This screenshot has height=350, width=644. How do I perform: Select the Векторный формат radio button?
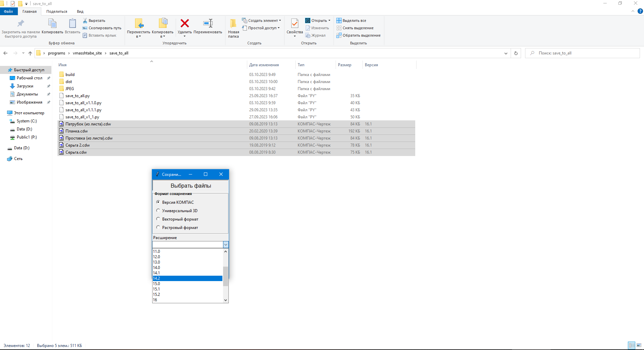click(158, 219)
